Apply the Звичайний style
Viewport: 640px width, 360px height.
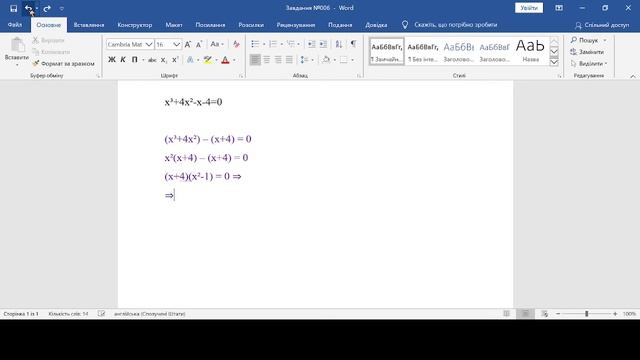tap(387, 51)
